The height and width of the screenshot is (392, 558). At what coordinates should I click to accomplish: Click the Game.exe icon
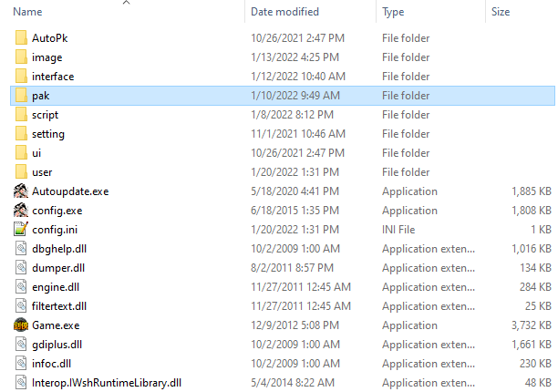pos(22,325)
